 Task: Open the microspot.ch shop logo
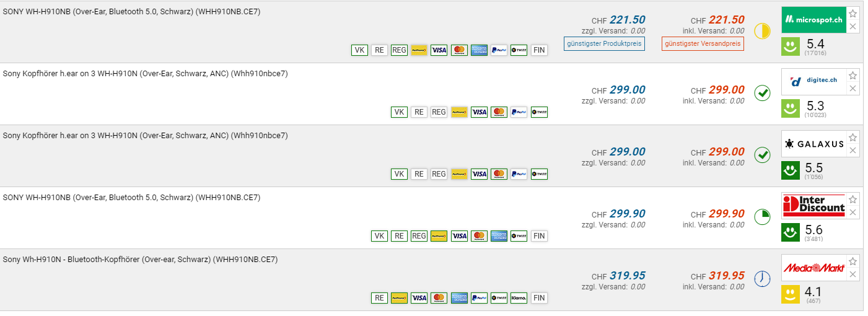click(x=813, y=20)
